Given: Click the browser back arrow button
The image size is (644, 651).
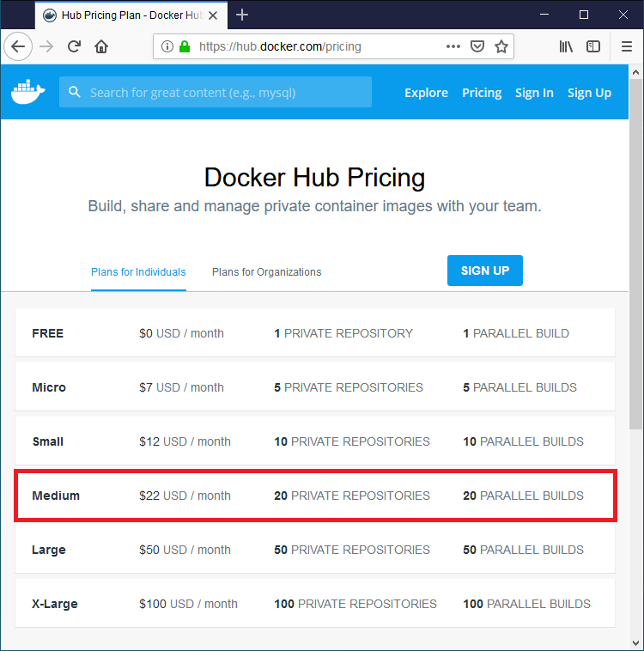Looking at the screenshot, I should tap(18, 46).
